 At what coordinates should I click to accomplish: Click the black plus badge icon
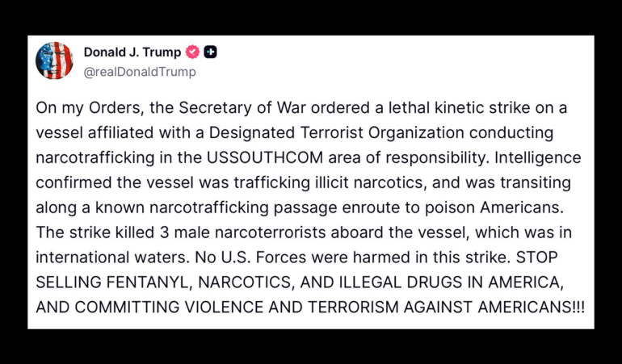point(211,52)
